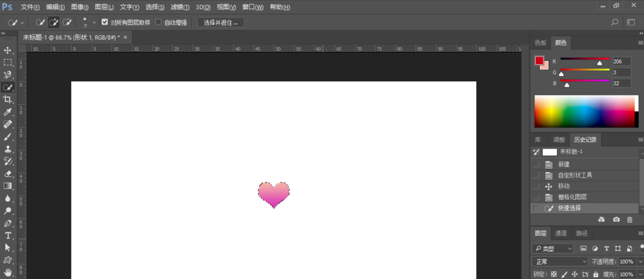
Task: Select the Move tool
Action: tap(7, 50)
